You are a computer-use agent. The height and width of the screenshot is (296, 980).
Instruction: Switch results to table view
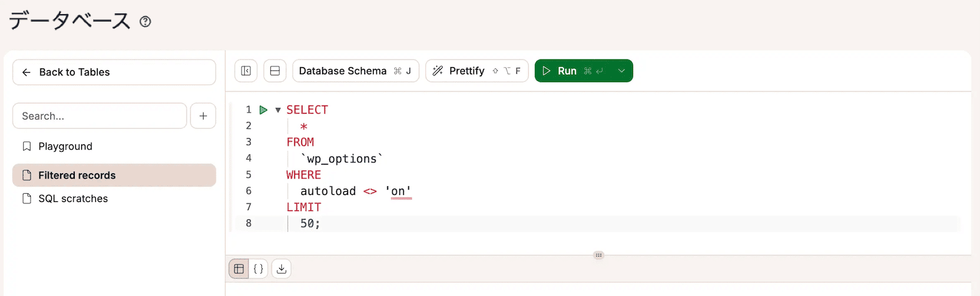239,269
